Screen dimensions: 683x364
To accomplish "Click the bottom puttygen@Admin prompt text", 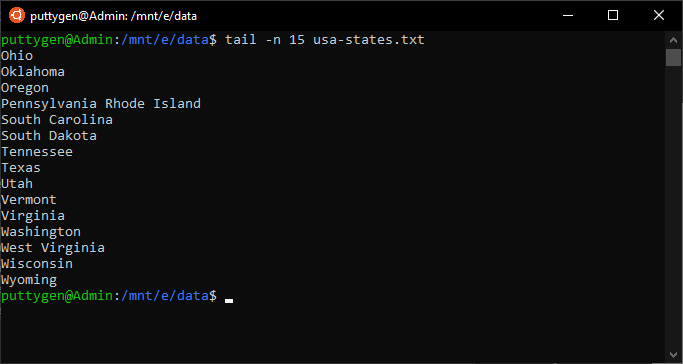I will click(x=57, y=296).
